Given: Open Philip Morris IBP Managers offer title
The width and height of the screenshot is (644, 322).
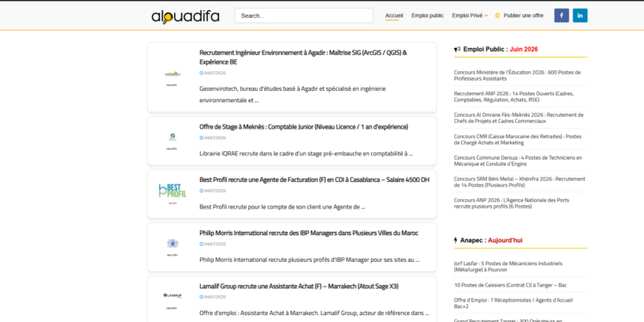Looking at the screenshot, I should pos(309,233).
